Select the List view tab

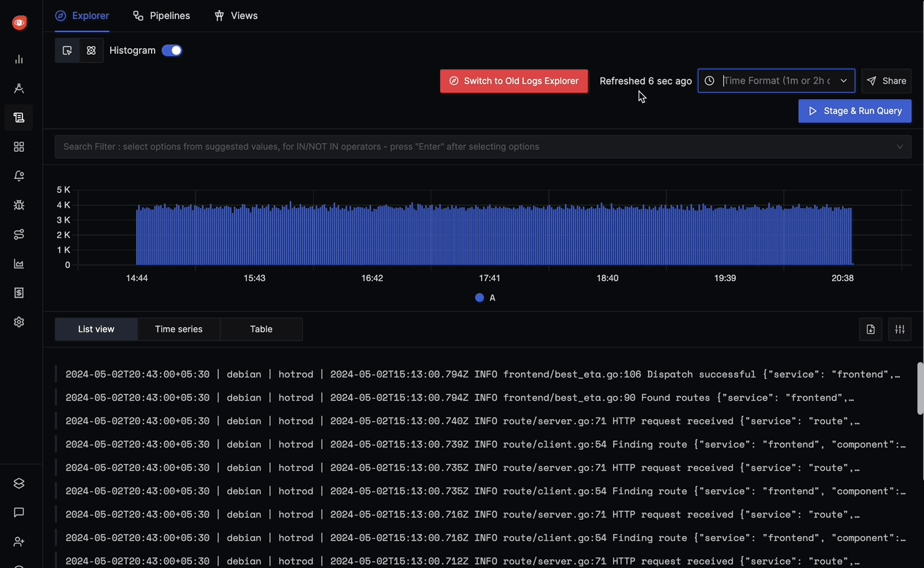[96, 329]
